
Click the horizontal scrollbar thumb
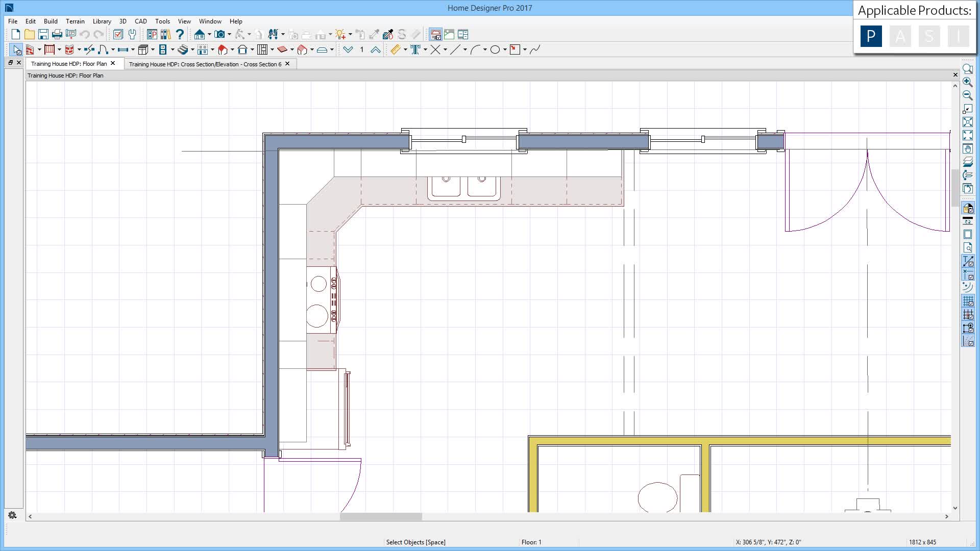(381, 516)
